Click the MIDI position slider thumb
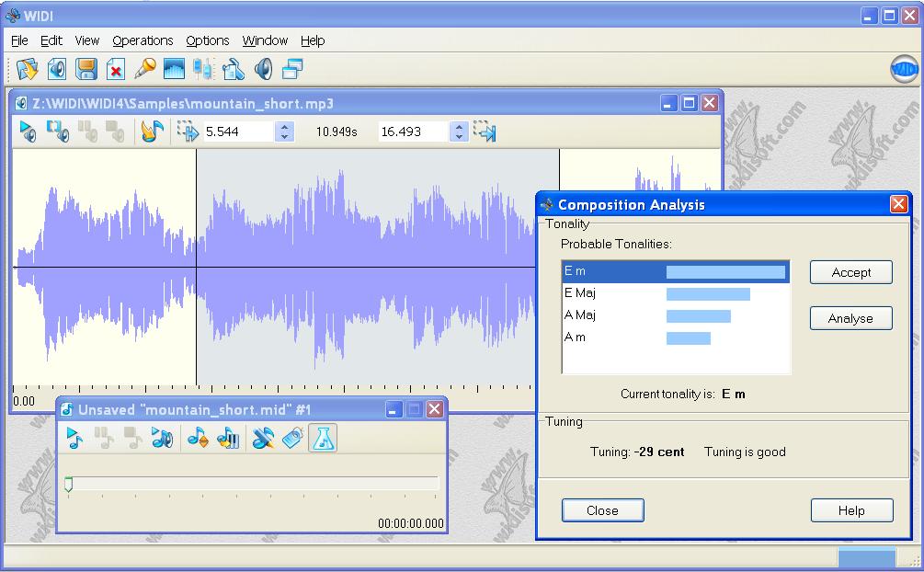This screenshot has width=924, height=572. (x=68, y=484)
